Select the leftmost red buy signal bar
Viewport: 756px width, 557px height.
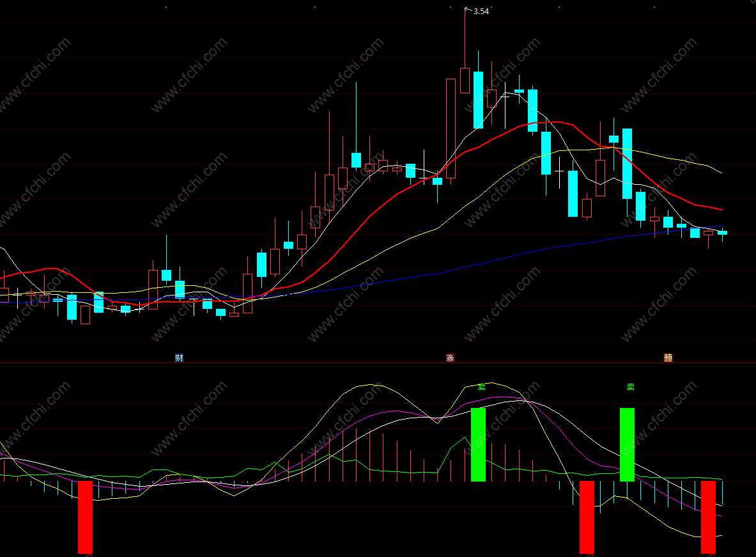click(86, 517)
